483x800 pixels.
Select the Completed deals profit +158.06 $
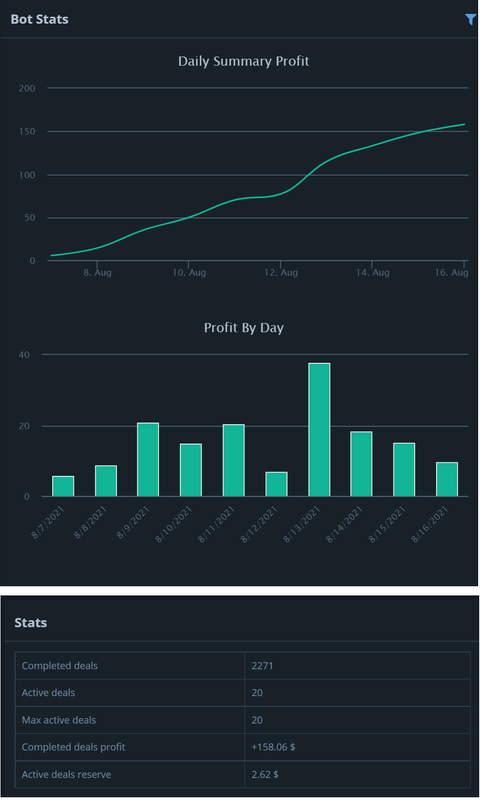(273, 747)
